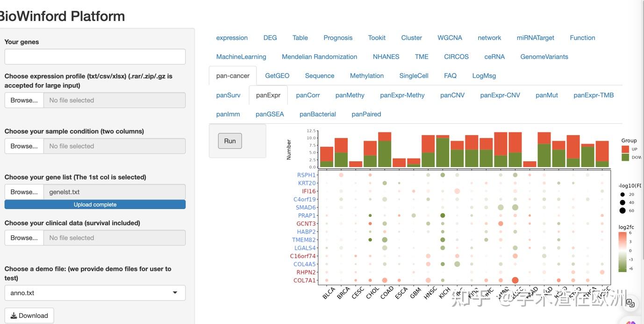Click the dropdown arrow on demo file selector
This screenshot has width=644, height=324.
(175, 293)
